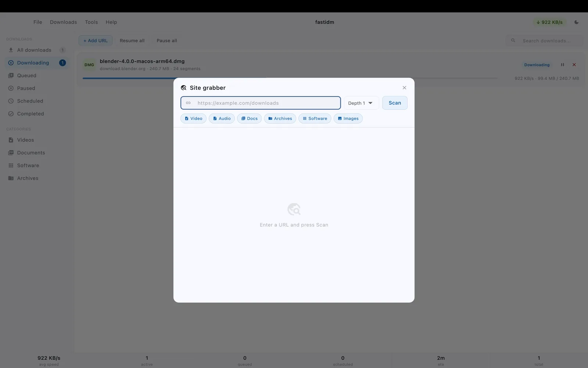Viewport: 588px width, 368px height.
Task: Click the total downloads count stat
Action: (x=539, y=361)
